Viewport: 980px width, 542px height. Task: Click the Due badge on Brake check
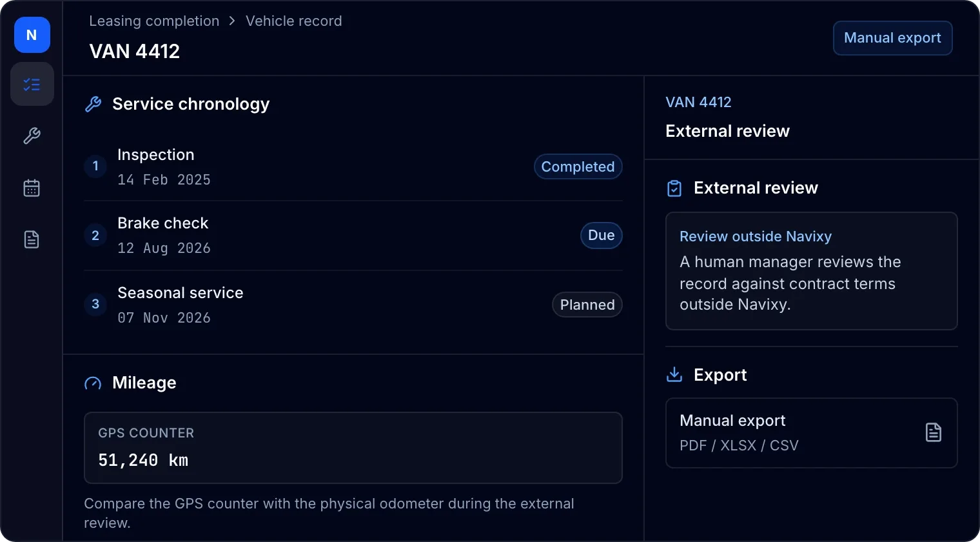tap(601, 235)
